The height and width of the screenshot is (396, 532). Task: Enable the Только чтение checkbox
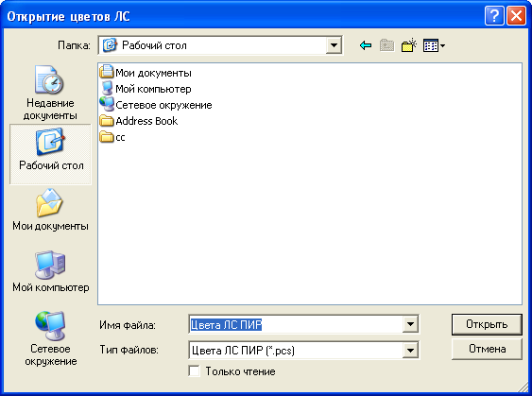pos(194,370)
